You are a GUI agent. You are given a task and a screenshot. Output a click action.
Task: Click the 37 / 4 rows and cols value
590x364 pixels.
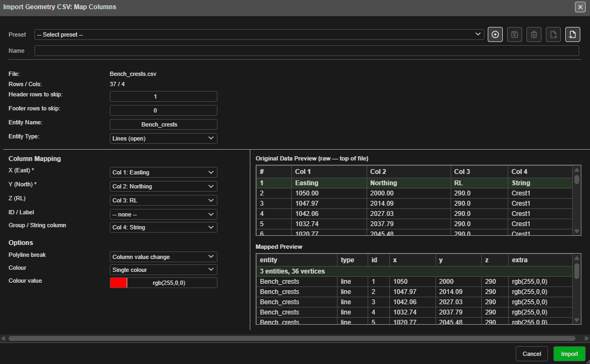117,85
